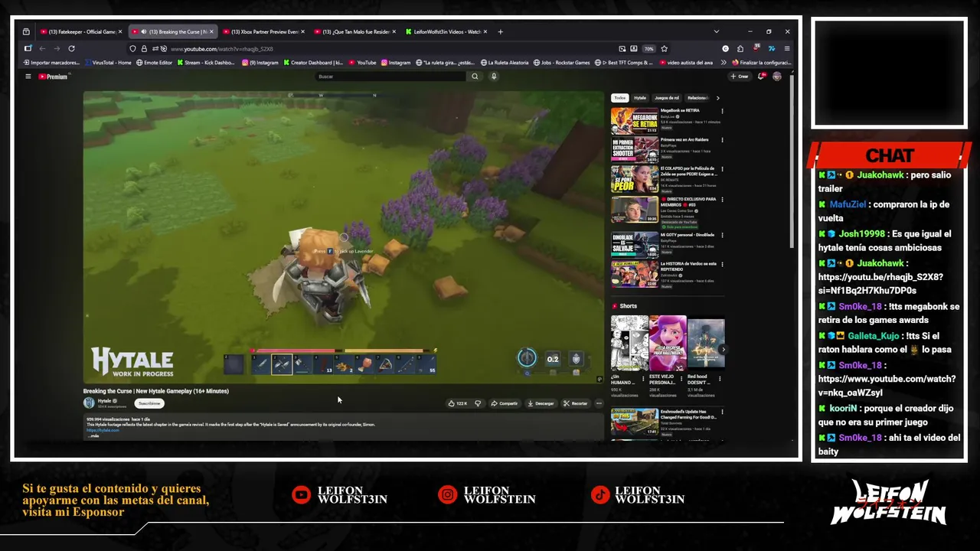Open the 70% zoom level indicator
Screen dimensions: 980x551
pos(648,49)
